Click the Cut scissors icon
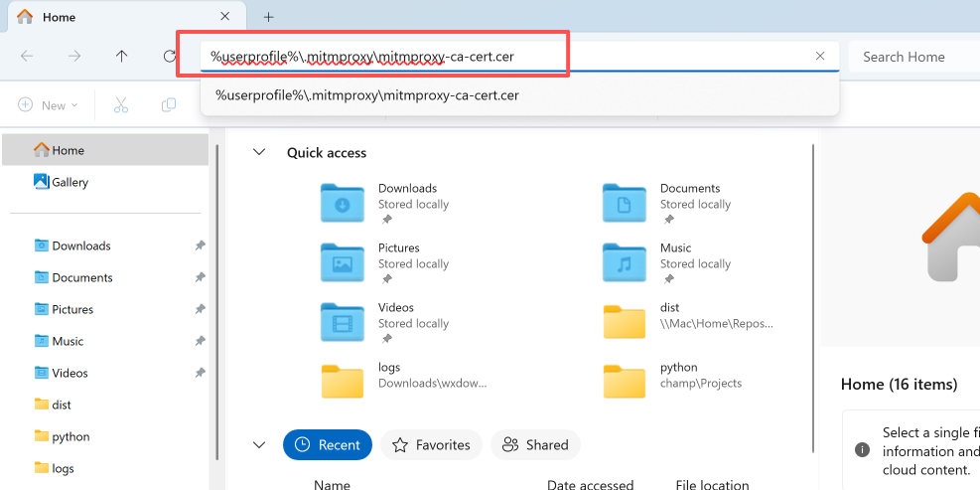 [121, 105]
